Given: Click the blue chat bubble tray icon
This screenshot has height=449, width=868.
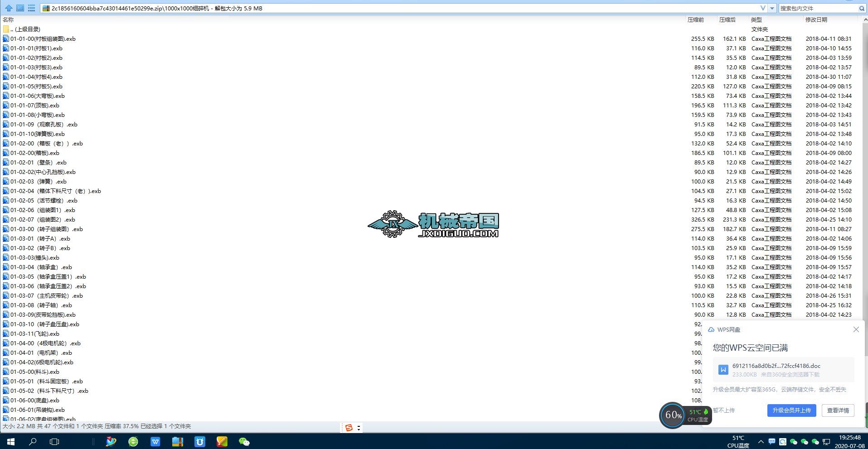Looking at the screenshot, I should (772, 442).
